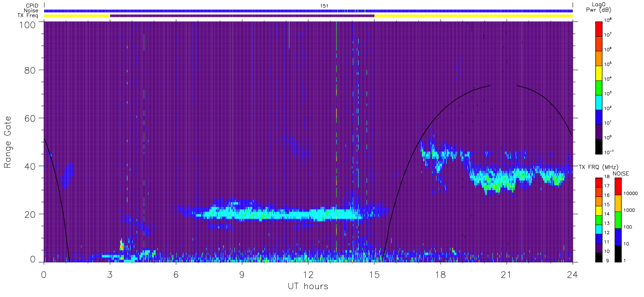This screenshot has width=644, height=297.
Task: Click the purple section of the TX Freq bar
Action: point(242,16)
